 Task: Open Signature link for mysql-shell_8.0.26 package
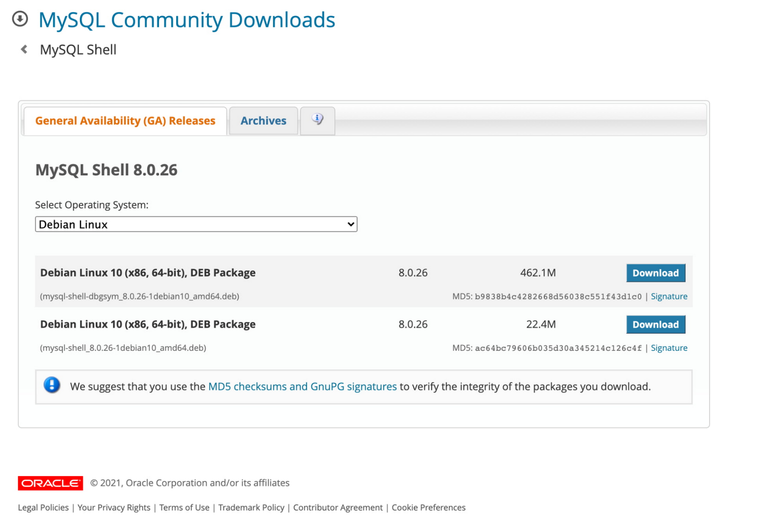coord(669,348)
